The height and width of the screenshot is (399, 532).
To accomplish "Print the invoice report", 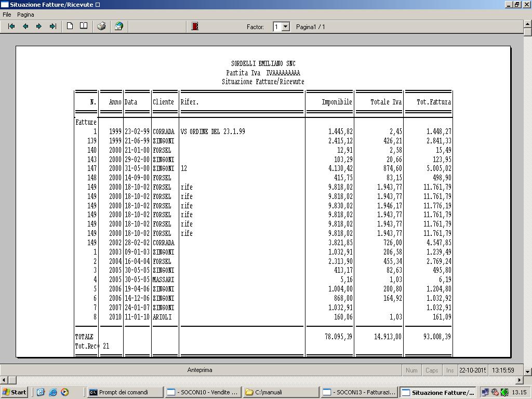I will 101,26.
